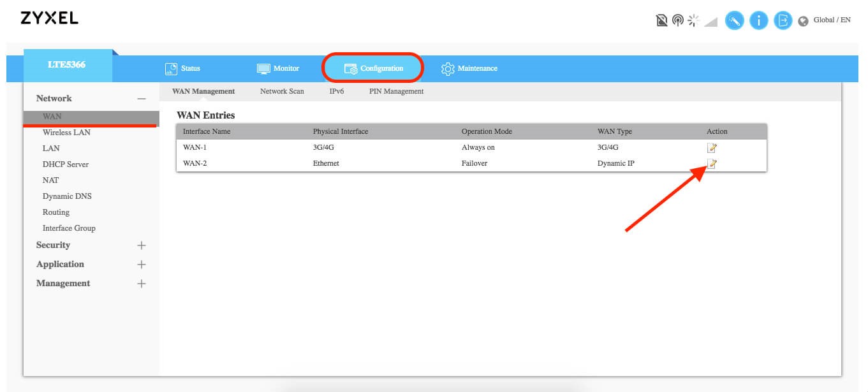Click the Dynamic IP WAN type cell

(x=615, y=164)
